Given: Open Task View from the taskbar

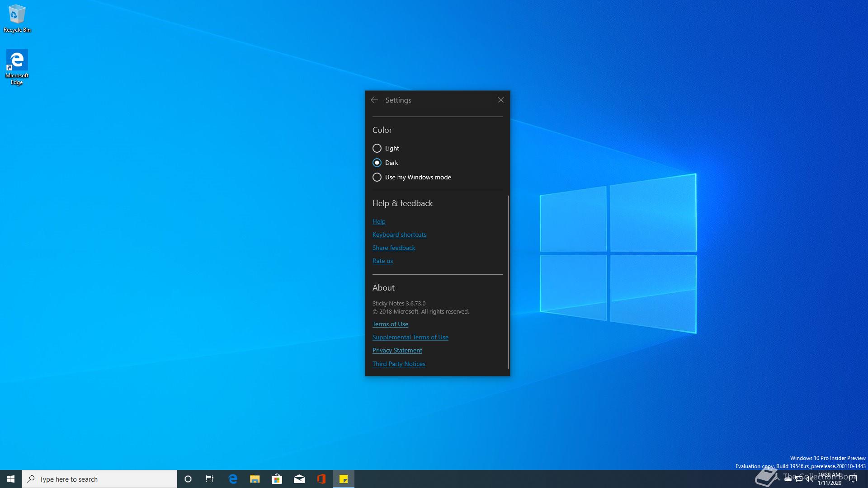Looking at the screenshot, I should tap(210, 479).
